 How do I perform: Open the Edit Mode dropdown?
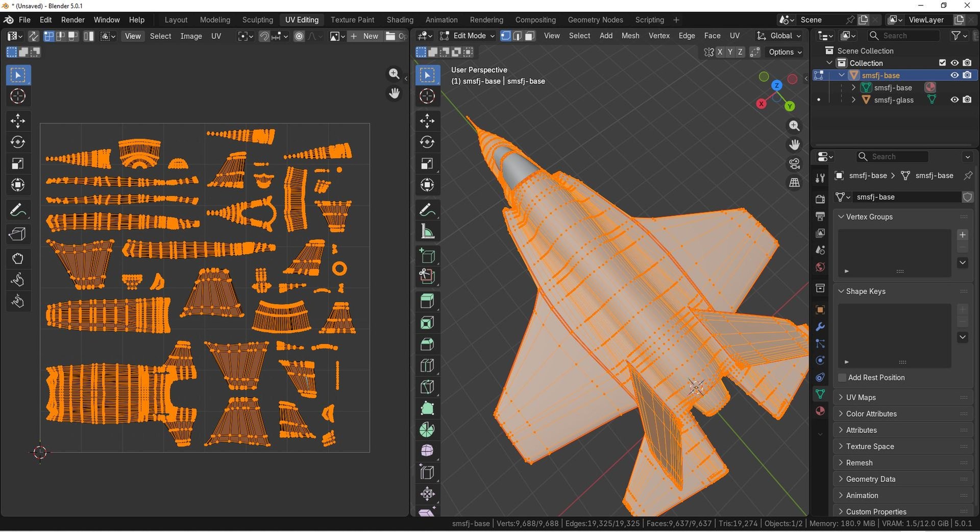pos(468,36)
